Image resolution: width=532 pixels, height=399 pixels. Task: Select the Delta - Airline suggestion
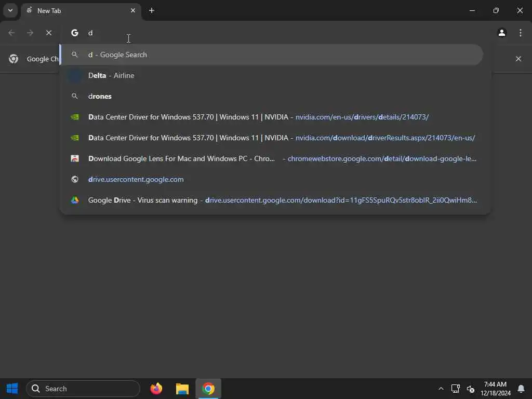tap(271, 75)
